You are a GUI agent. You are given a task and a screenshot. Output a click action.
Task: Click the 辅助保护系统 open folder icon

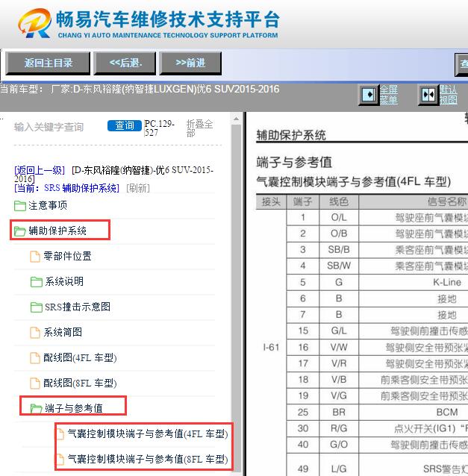click(20, 231)
